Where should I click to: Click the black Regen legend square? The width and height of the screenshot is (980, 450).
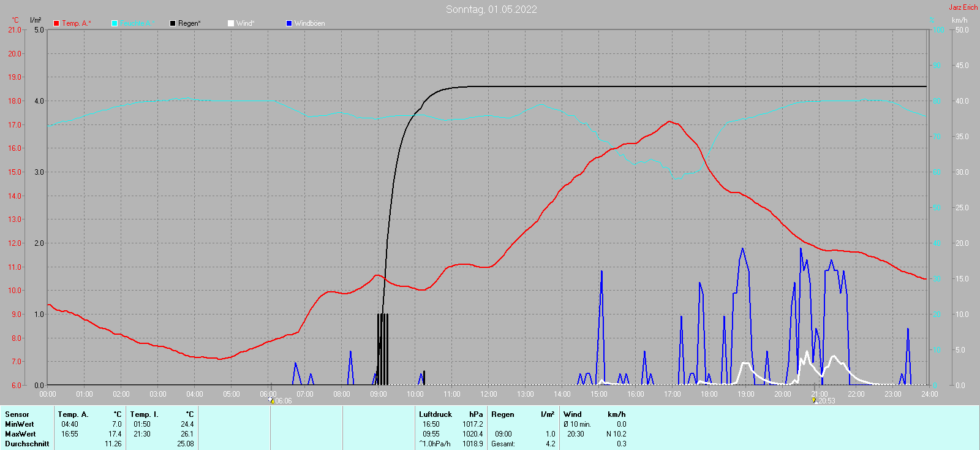(173, 23)
